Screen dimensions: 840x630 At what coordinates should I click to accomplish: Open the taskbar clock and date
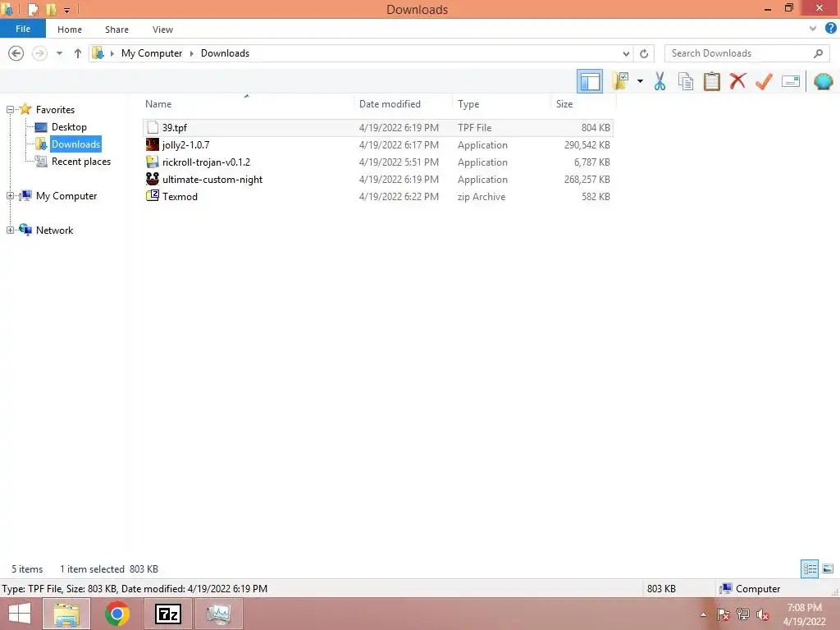pos(804,614)
